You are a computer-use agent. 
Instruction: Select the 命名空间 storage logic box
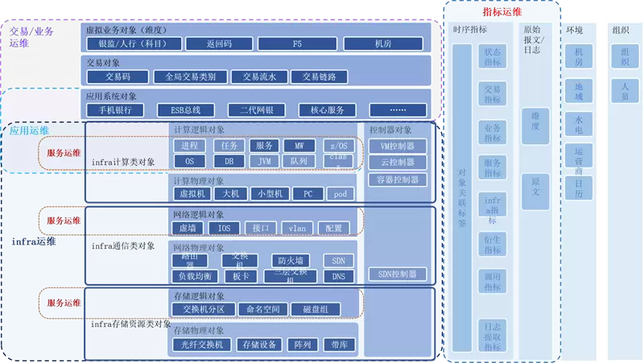pos(262,309)
